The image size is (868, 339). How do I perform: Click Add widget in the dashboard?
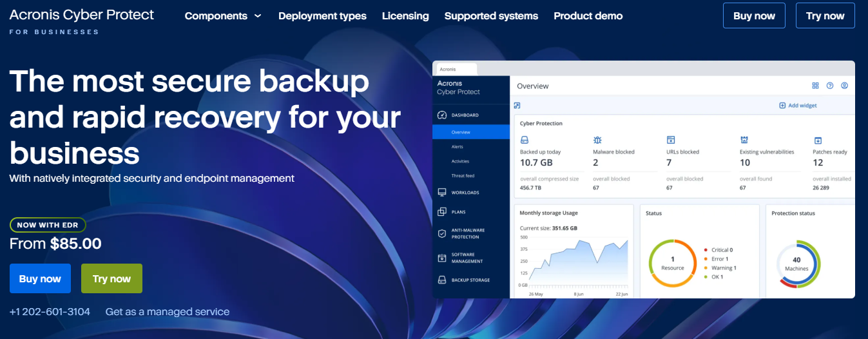click(x=798, y=106)
